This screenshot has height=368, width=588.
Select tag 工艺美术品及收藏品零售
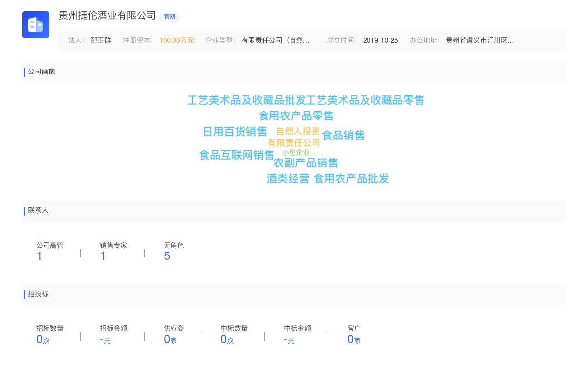tap(365, 100)
